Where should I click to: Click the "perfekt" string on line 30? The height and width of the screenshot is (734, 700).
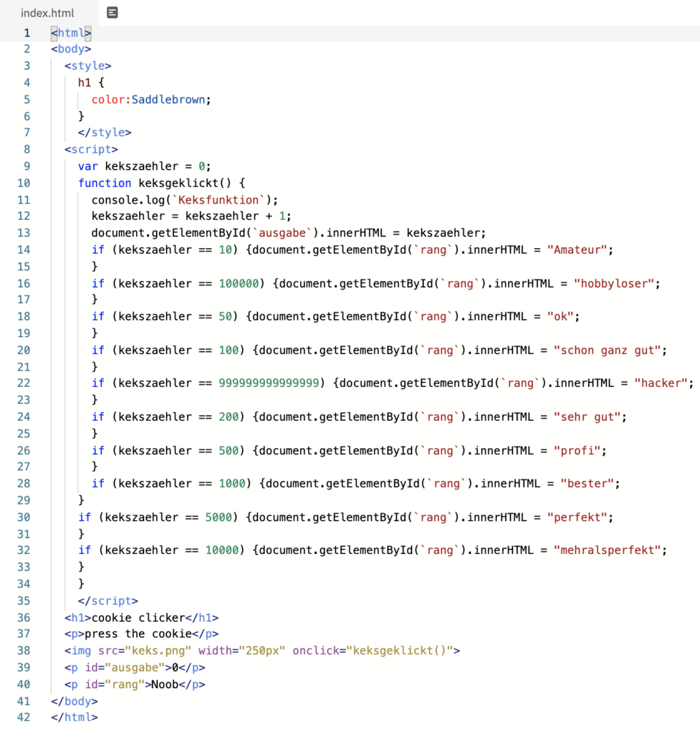(x=577, y=518)
